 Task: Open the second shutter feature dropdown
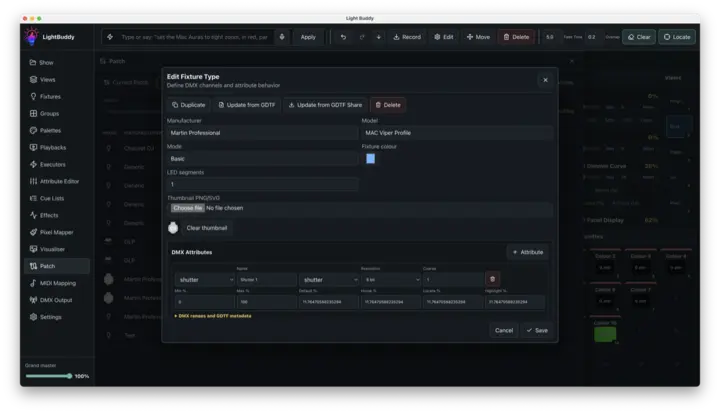click(x=329, y=280)
